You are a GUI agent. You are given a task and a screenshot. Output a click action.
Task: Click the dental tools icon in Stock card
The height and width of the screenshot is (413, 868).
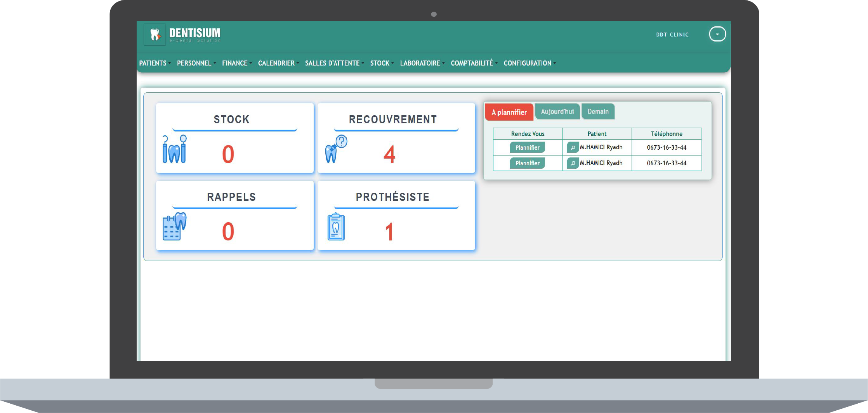[x=174, y=150]
